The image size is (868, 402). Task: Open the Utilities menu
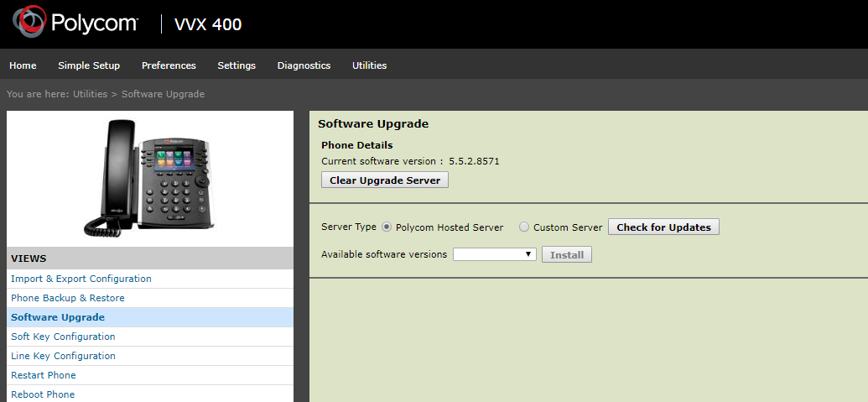click(x=369, y=65)
